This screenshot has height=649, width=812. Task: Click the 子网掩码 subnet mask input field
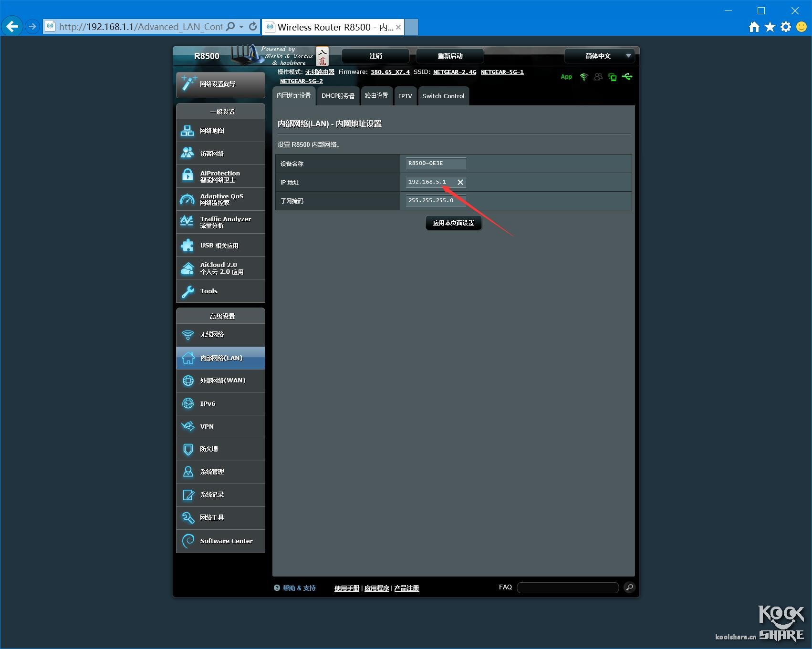[x=435, y=201]
